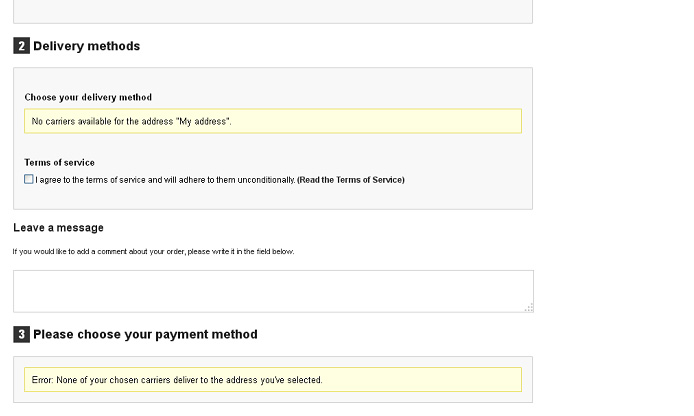Viewport: 694px width, 416px height.
Task: Grab the message box resize handle
Action: coord(528,307)
